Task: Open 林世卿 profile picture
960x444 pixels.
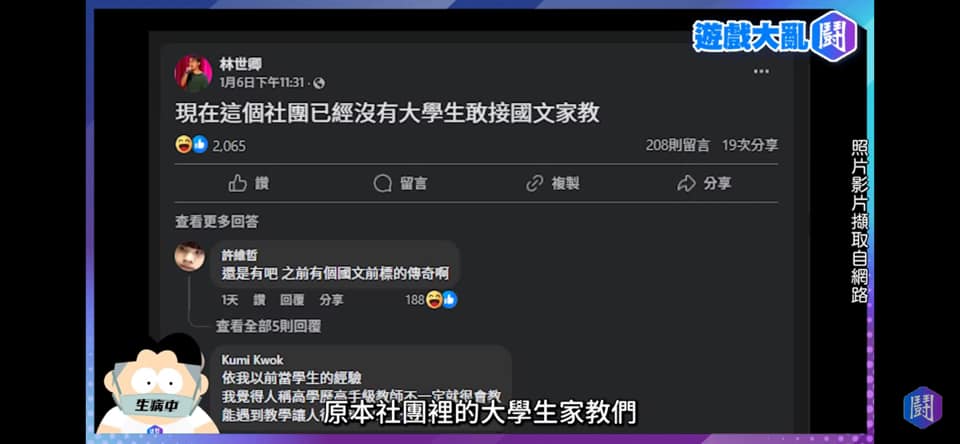Action: [193, 73]
